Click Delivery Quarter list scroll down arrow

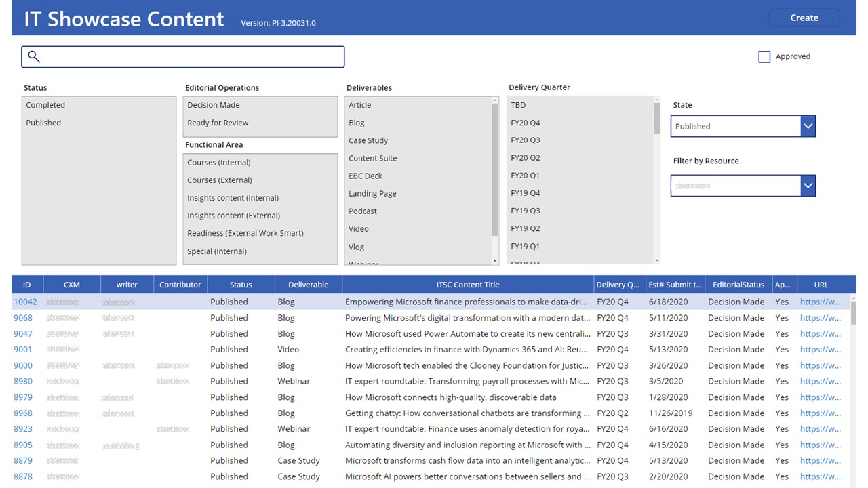pyautogui.click(x=656, y=260)
